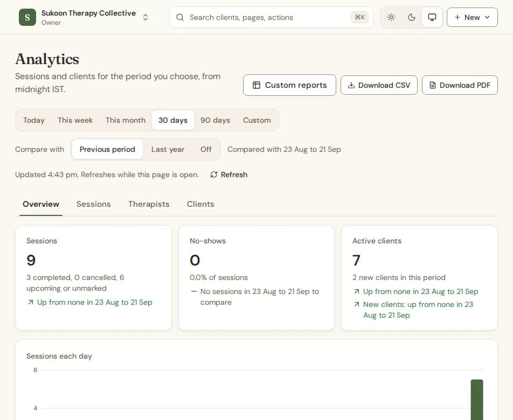This screenshot has width=513, height=420.
Task: Click '3 completed, 0 cancelled' summary text
Action: [x=75, y=283]
